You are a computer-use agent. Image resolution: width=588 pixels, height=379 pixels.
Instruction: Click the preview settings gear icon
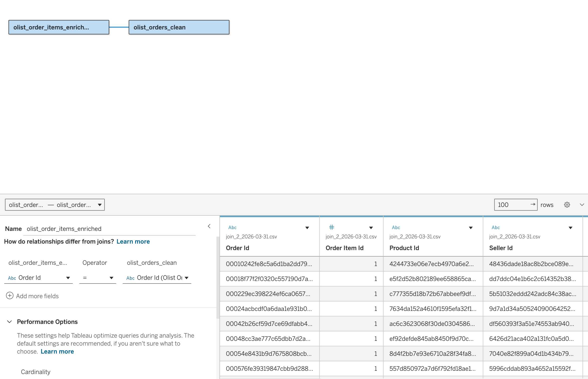567,205
